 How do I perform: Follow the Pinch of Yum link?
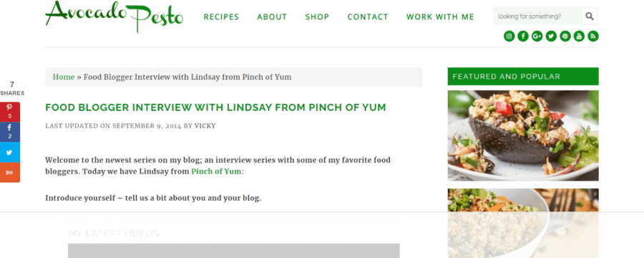pos(216,171)
